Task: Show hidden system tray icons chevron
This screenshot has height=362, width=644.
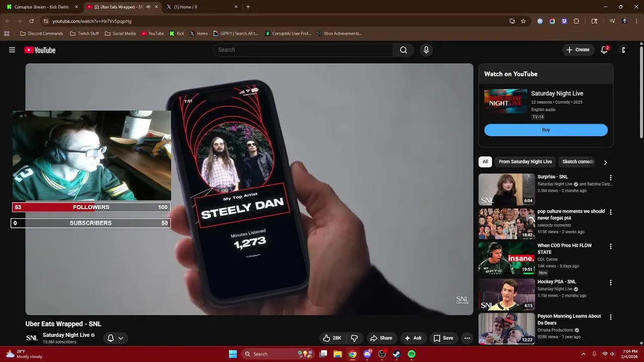Action: pos(584,354)
